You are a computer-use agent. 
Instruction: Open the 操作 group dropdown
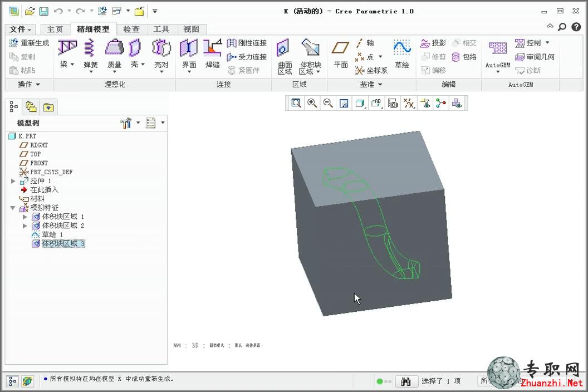point(29,85)
